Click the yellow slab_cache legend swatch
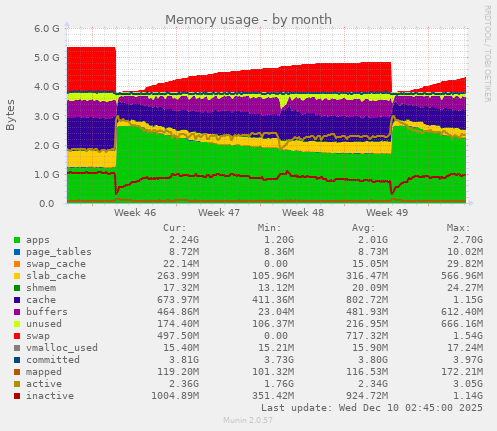The image size is (497, 431). pyautogui.click(x=17, y=276)
